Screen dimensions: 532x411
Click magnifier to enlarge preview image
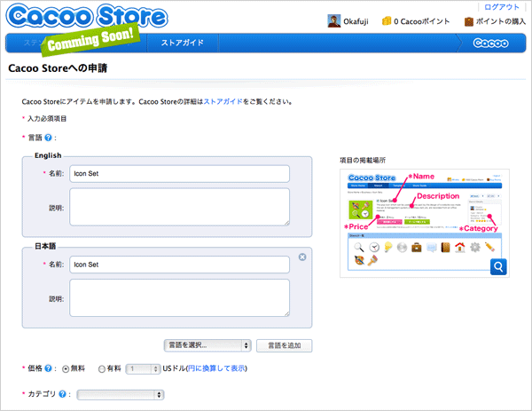[x=498, y=266]
